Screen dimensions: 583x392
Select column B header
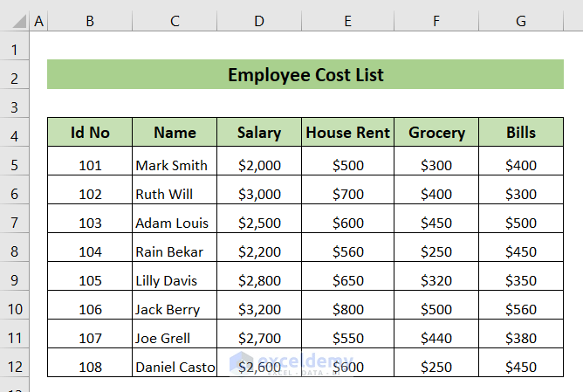(x=90, y=20)
